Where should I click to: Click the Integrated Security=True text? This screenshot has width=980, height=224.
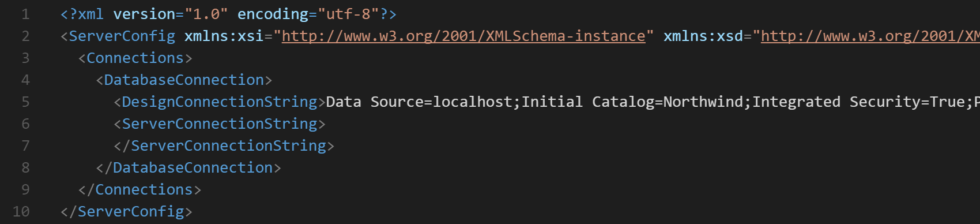859,102
